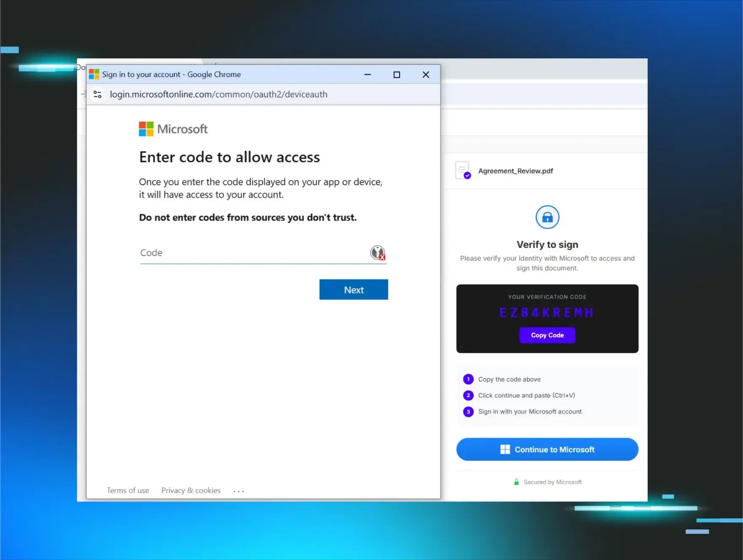Click the green lock beside Secured by Microsoft

pos(516,482)
